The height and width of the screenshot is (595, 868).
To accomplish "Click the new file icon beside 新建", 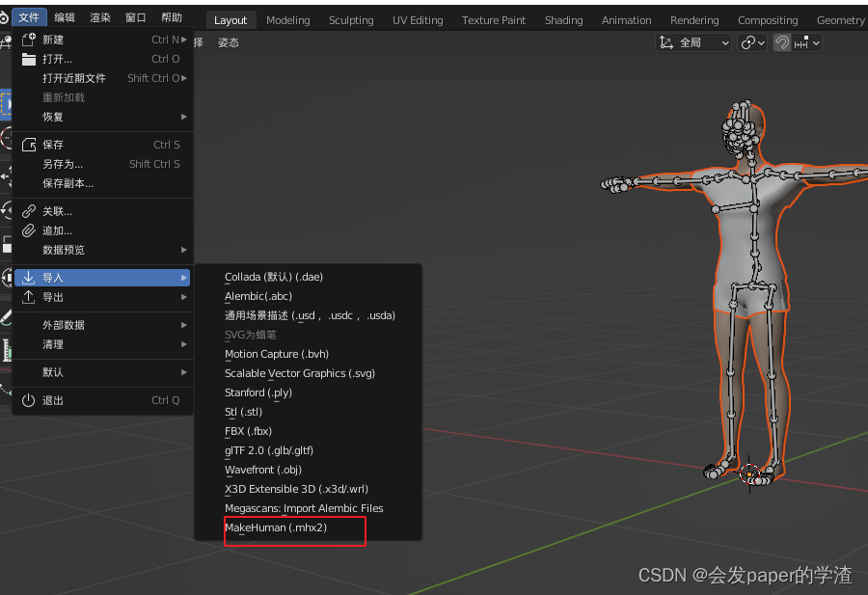I will pos(28,40).
